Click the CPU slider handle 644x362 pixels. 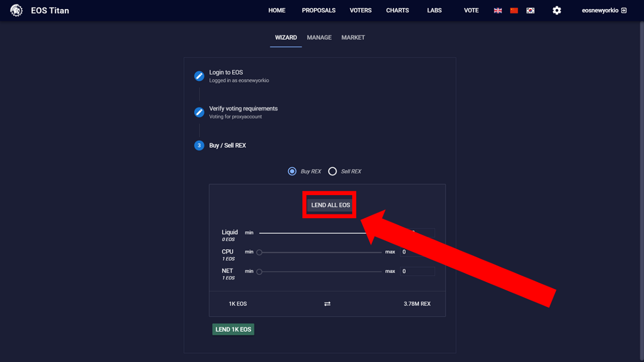click(259, 252)
